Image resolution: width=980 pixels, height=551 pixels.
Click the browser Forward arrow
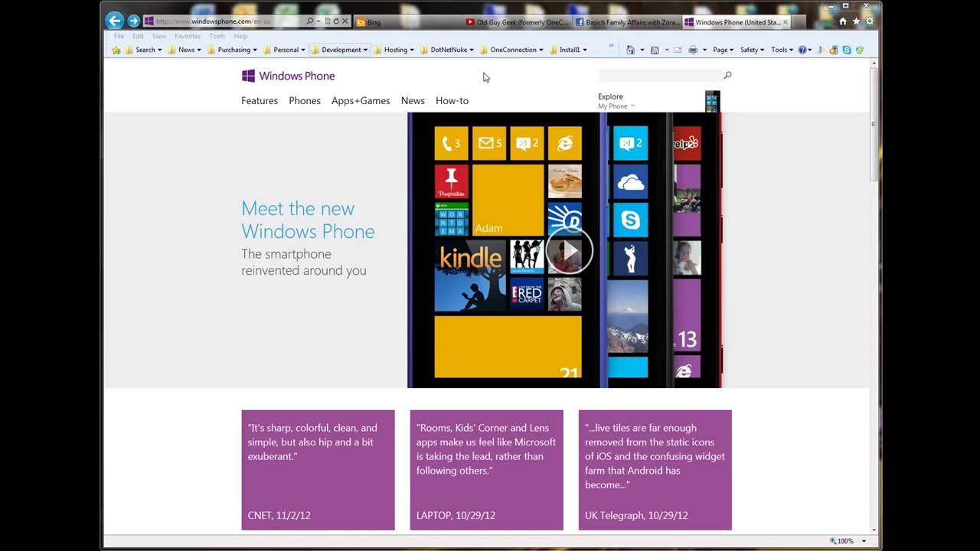[134, 21]
